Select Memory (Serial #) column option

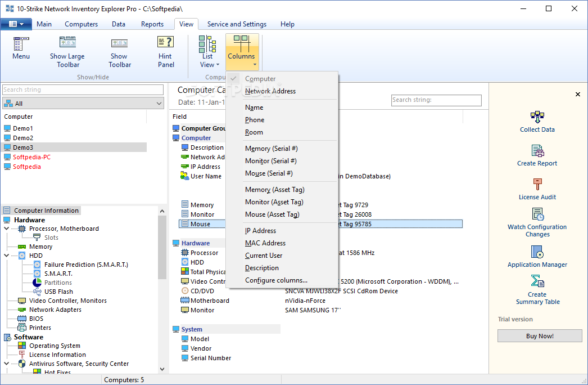282,149
